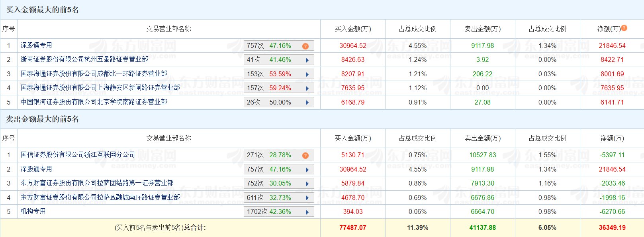The image size is (644, 237).
Task: Click 深股通专用 in the top buy table
Action: click(x=36, y=45)
